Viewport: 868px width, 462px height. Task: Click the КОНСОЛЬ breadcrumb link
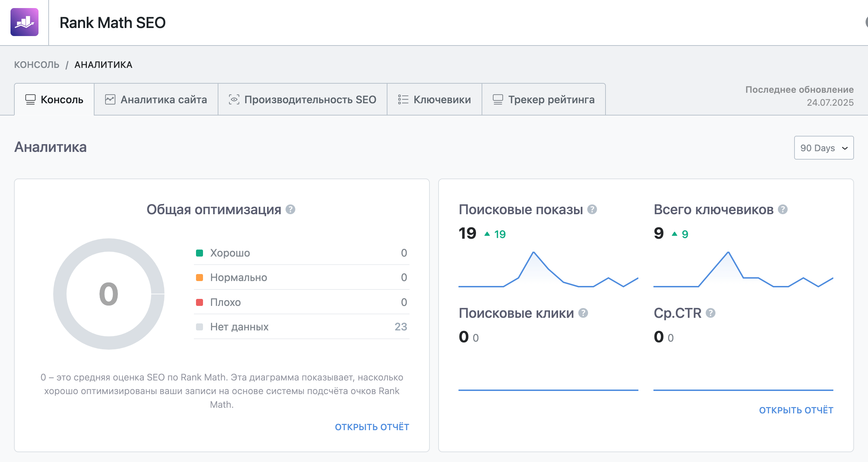[37, 65]
